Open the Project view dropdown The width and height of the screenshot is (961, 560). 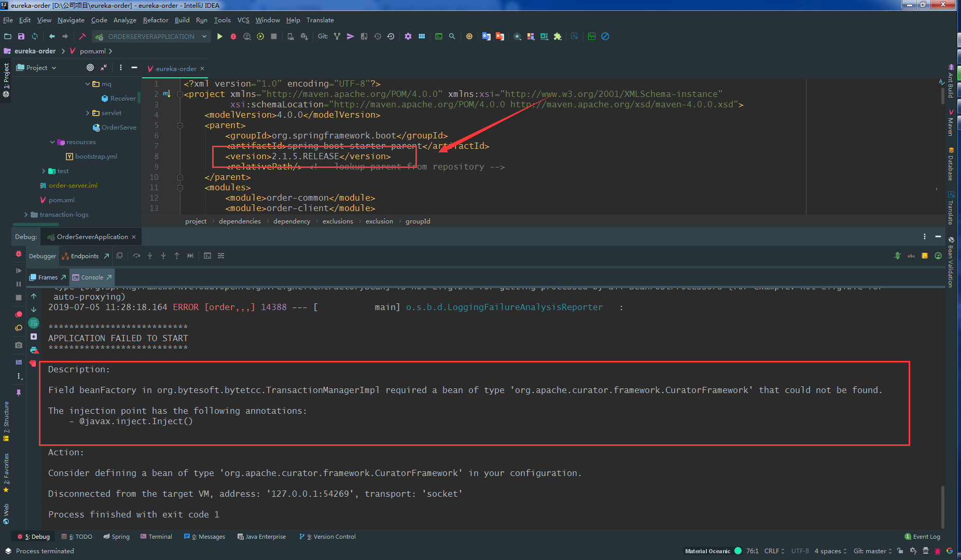[36, 67]
